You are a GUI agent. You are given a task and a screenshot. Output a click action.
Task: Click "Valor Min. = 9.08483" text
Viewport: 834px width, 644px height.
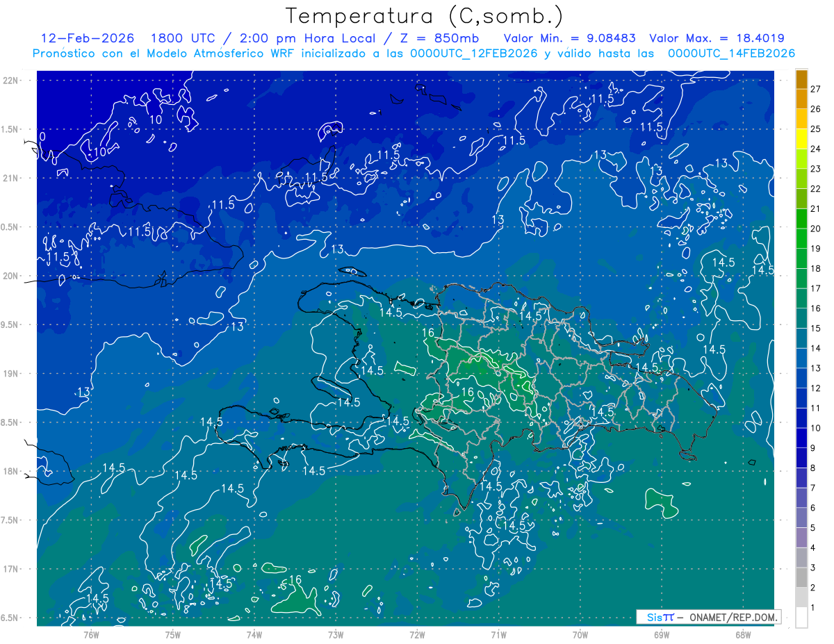[x=569, y=38]
